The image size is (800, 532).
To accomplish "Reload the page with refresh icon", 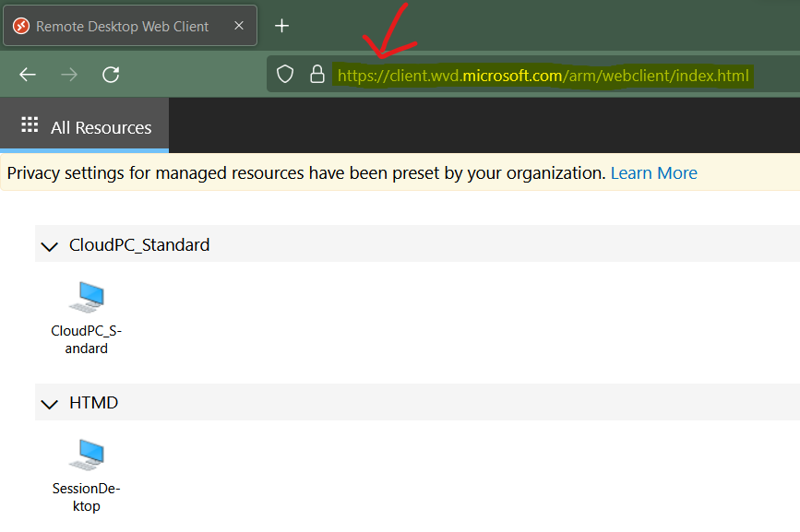I will 111,75.
